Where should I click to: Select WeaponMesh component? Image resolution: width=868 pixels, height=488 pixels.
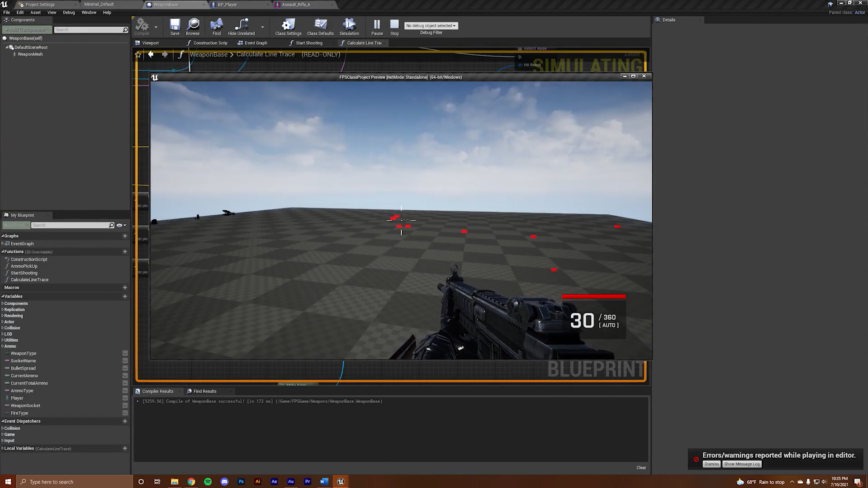pos(30,54)
